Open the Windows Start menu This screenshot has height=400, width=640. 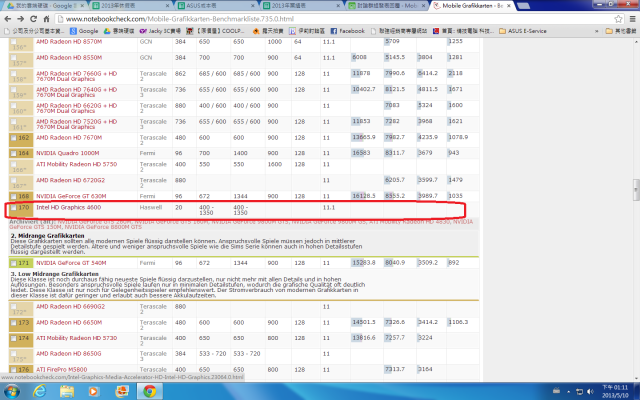11,392
